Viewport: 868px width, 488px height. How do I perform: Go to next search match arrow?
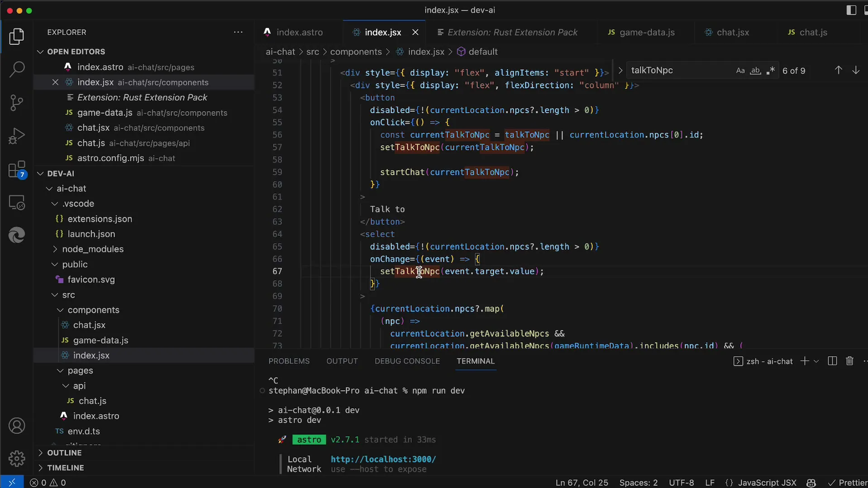(855, 70)
